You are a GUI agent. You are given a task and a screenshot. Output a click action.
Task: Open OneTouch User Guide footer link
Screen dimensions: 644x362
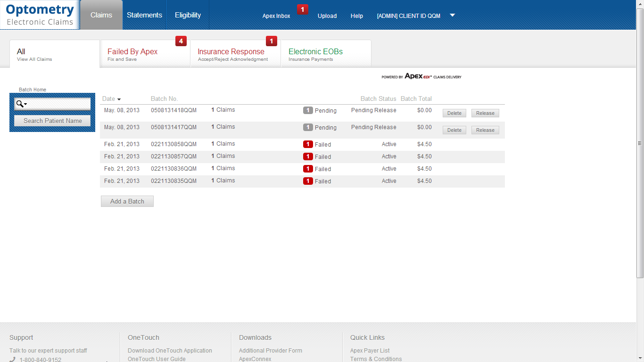click(x=157, y=359)
